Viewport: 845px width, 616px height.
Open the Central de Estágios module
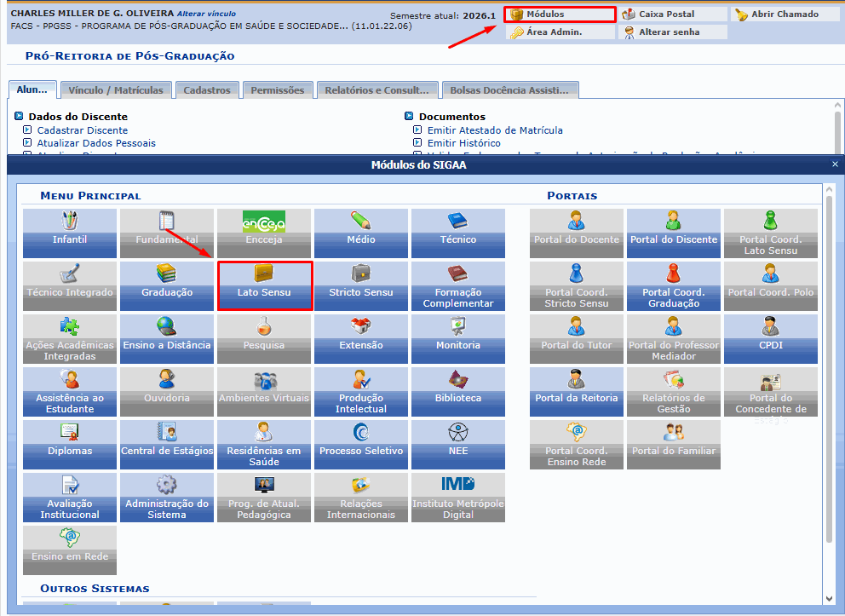166,445
